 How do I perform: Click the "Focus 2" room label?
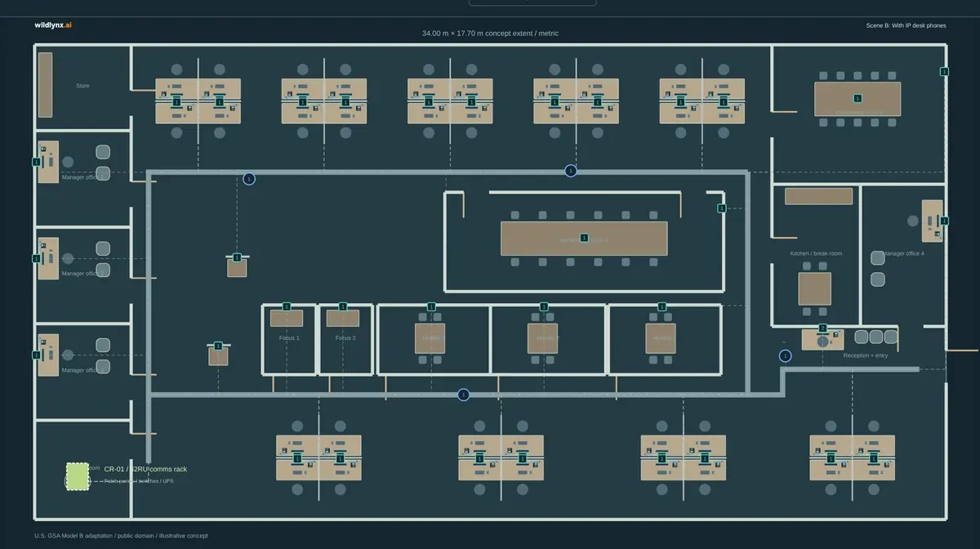[x=345, y=337]
